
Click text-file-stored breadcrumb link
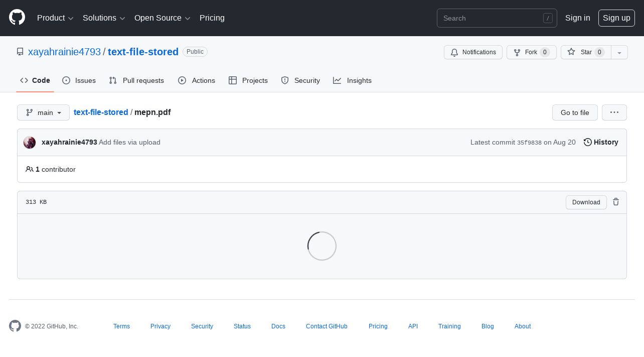click(101, 112)
